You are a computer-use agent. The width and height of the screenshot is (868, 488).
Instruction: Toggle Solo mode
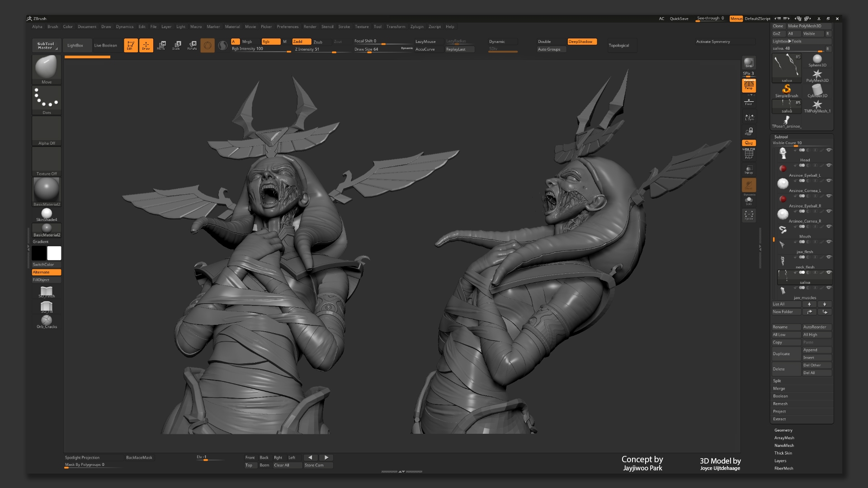point(749,200)
